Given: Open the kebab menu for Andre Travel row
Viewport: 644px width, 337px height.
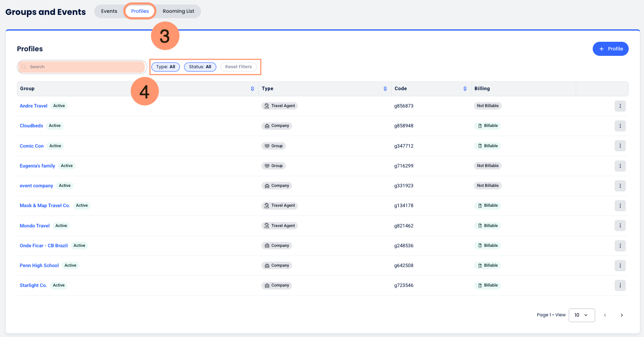Looking at the screenshot, I should pos(620,106).
